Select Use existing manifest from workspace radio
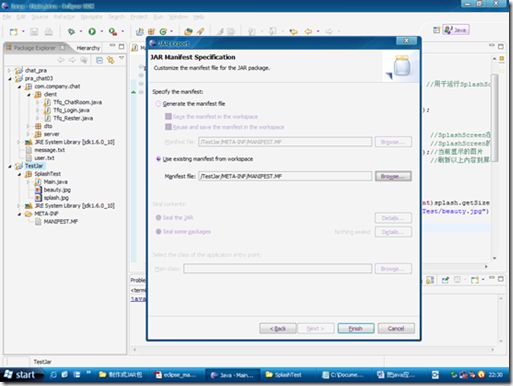 [159, 159]
